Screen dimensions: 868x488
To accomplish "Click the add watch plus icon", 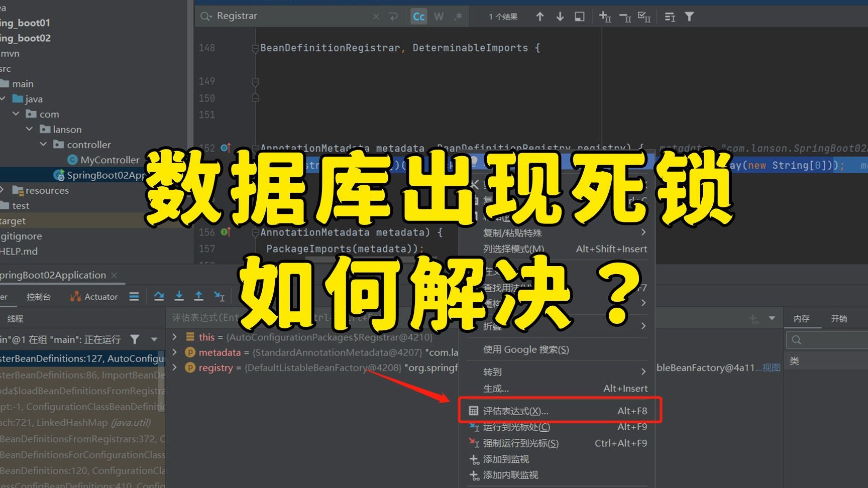I will [x=753, y=318].
